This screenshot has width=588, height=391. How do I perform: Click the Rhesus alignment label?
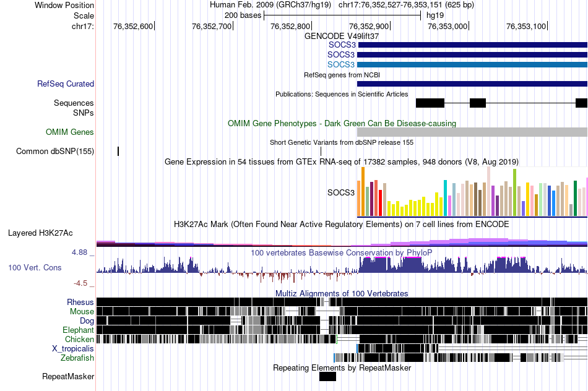[80, 302]
